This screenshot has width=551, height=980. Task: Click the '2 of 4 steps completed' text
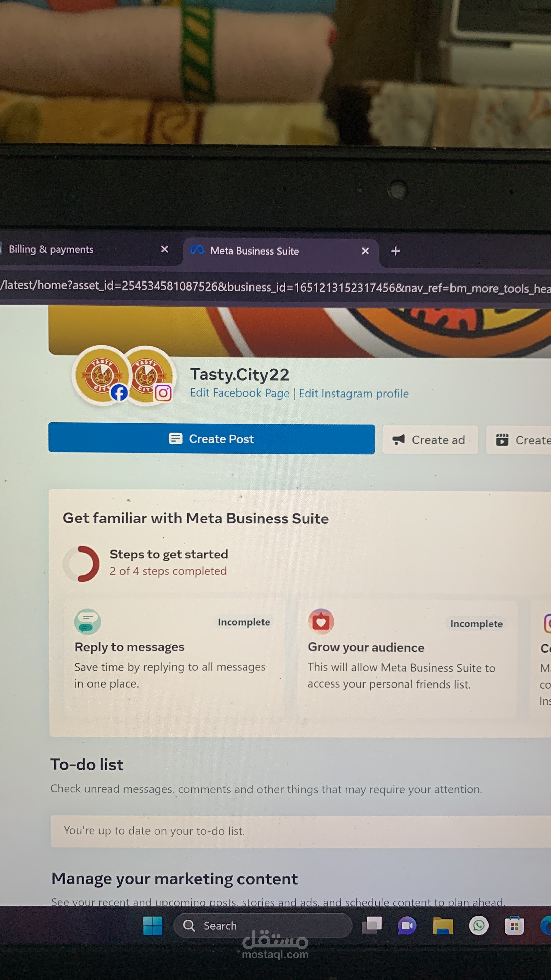click(168, 571)
